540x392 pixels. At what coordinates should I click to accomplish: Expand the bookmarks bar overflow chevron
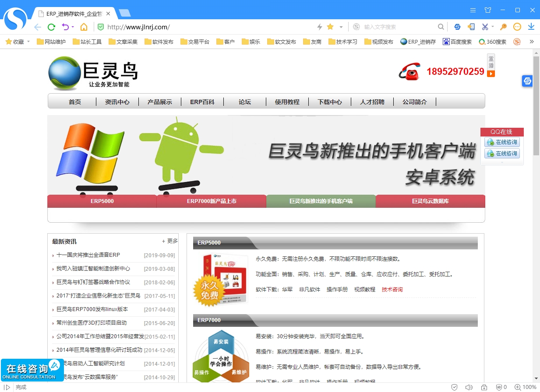click(532, 42)
